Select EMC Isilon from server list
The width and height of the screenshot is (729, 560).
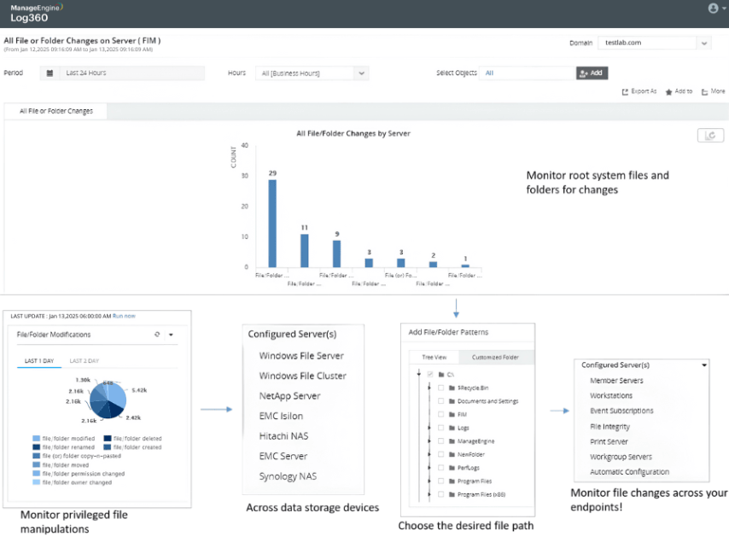(281, 417)
